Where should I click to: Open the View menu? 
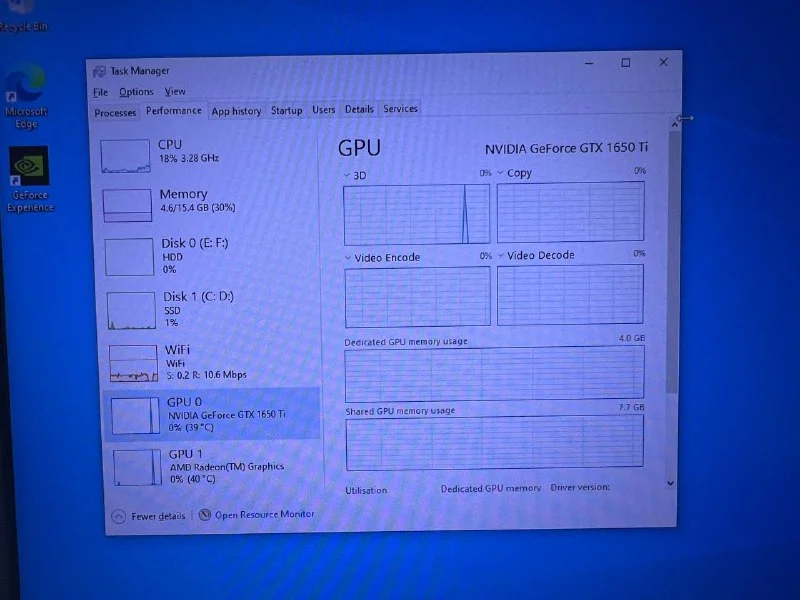pyautogui.click(x=175, y=92)
